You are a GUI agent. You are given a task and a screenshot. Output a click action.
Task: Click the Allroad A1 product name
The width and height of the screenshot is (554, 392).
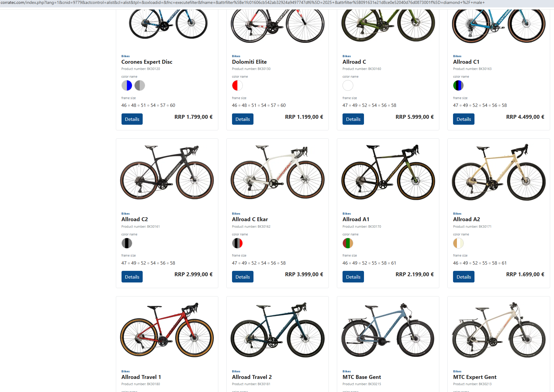pos(356,219)
